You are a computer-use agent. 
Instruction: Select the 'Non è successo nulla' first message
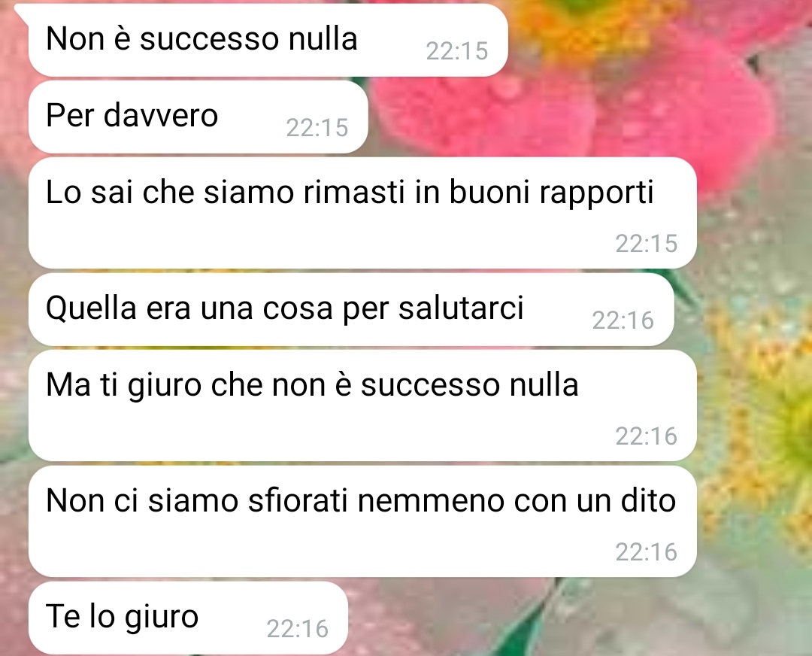268,40
